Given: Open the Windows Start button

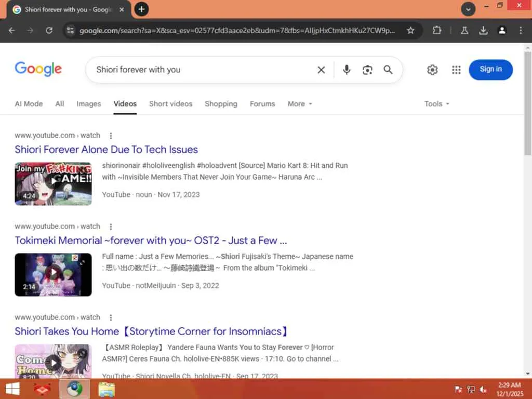Looking at the screenshot, I should click(12, 389).
